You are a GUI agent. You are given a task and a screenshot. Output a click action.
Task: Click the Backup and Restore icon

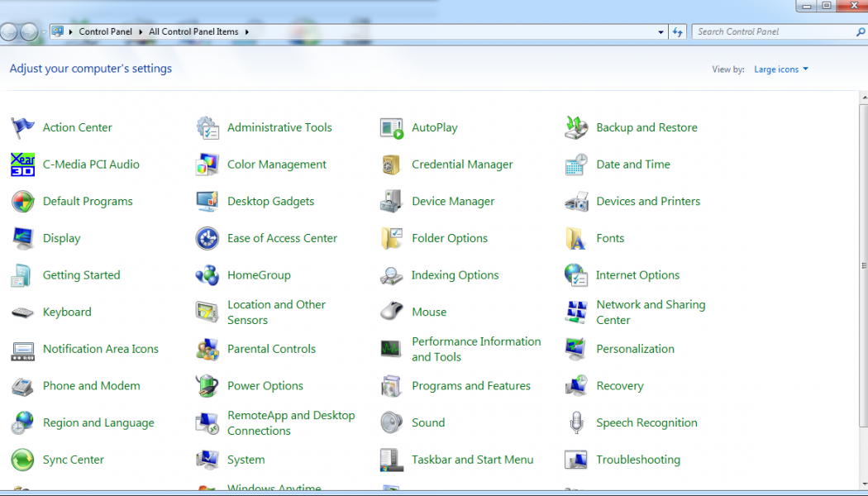(575, 127)
